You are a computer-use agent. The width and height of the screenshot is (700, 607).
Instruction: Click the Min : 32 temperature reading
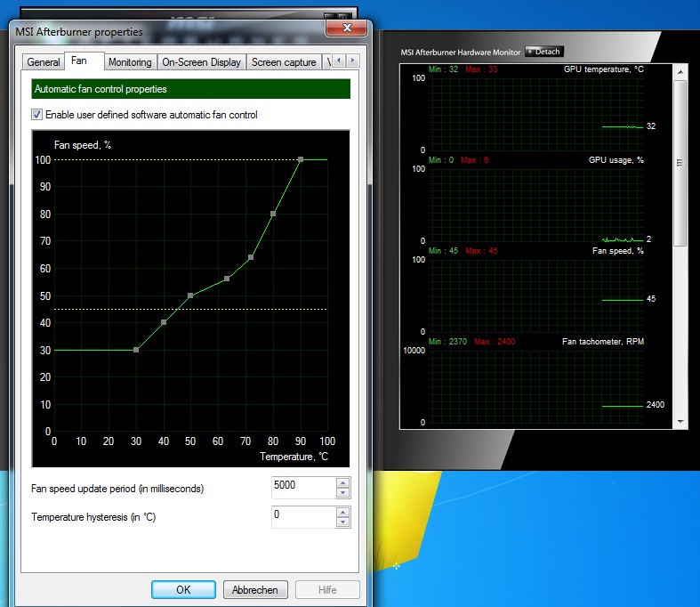pyautogui.click(x=443, y=69)
